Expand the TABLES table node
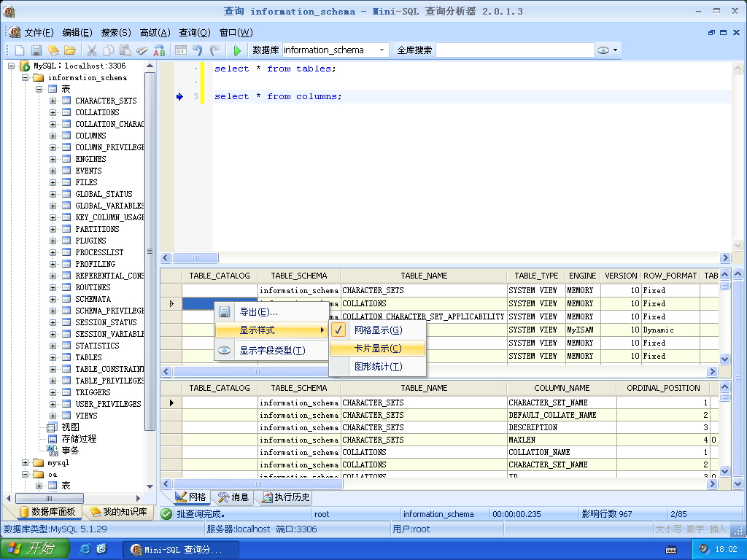Image resolution: width=747 pixels, height=560 pixels. [x=53, y=357]
